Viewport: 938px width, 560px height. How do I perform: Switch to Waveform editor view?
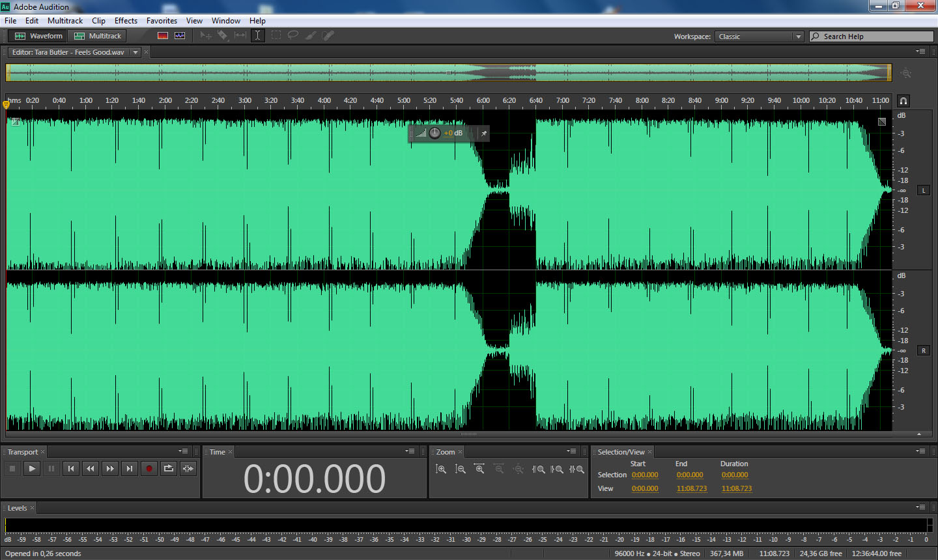(x=38, y=36)
